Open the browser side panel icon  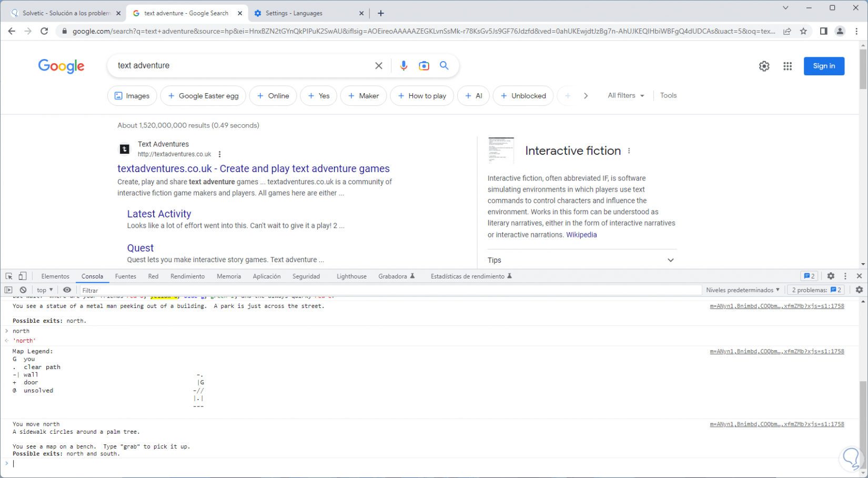click(x=824, y=31)
